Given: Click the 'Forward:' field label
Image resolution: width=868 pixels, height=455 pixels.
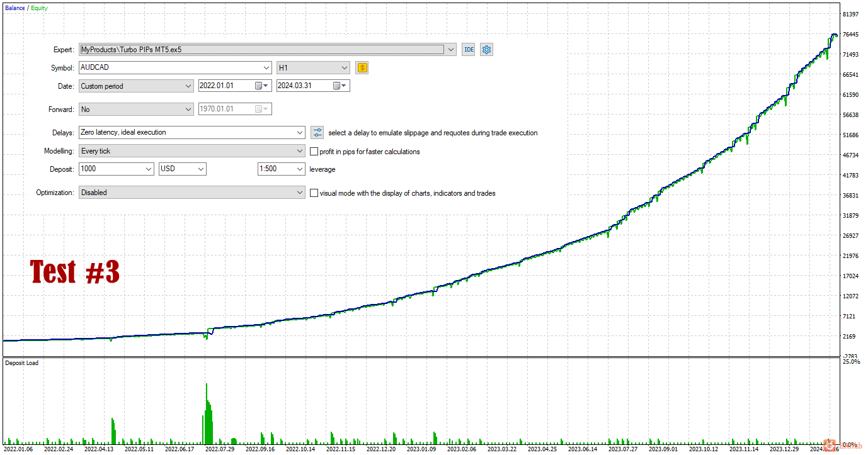Looking at the screenshot, I should coord(61,110).
